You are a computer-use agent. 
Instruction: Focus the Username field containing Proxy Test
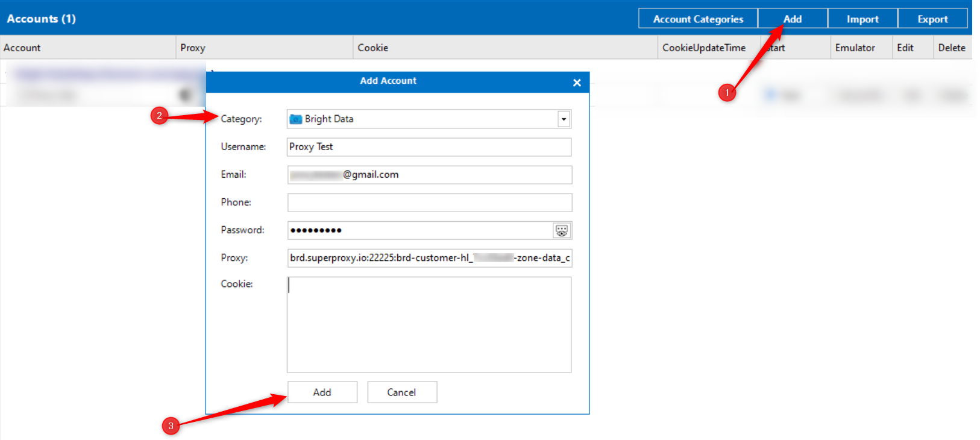tap(429, 147)
